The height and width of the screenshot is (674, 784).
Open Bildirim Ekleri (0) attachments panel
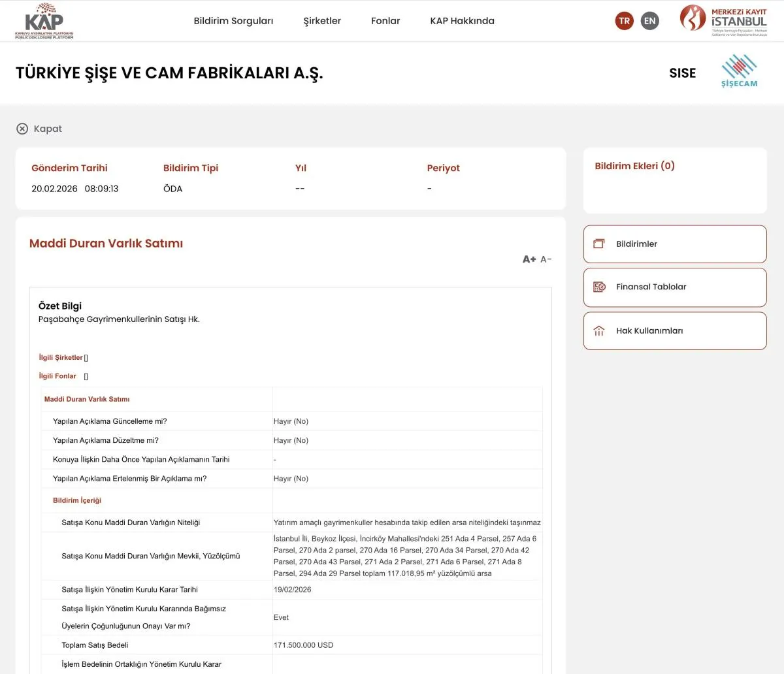point(634,166)
